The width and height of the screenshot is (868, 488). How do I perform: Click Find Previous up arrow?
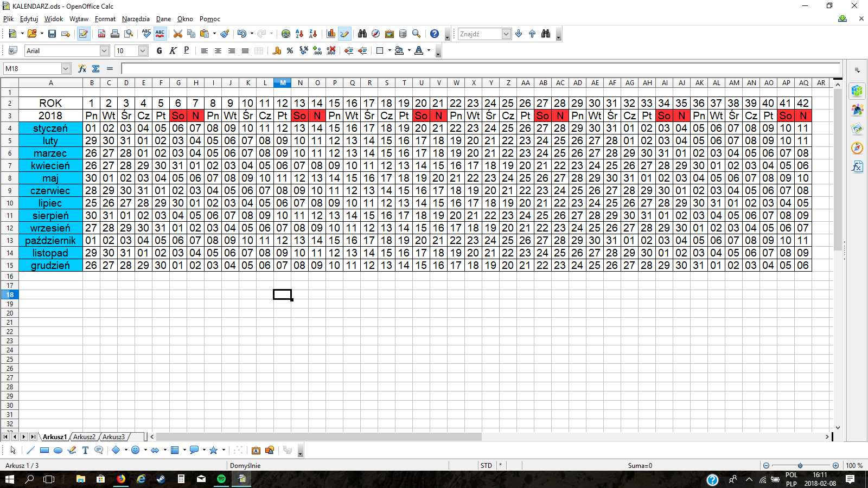[x=532, y=34]
